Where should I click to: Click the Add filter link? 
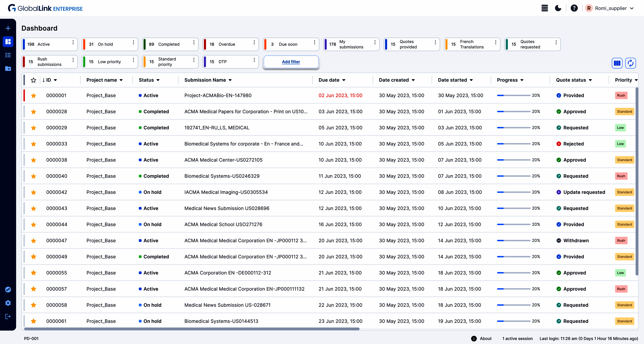click(291, 62)
